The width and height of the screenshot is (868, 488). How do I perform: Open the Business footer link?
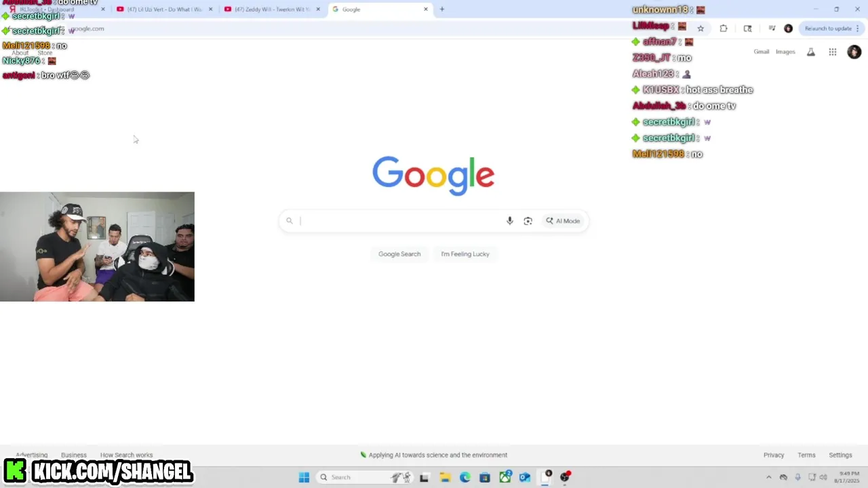click(74, 455)
